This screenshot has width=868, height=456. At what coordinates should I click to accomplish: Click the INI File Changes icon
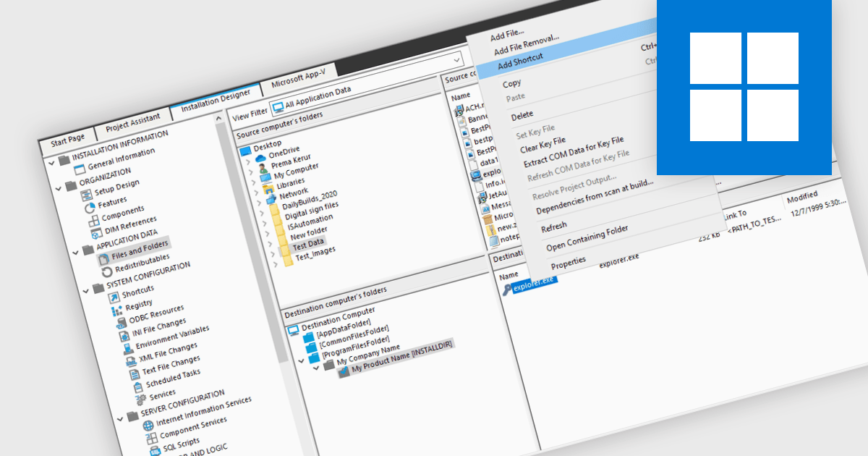point(124,336)
